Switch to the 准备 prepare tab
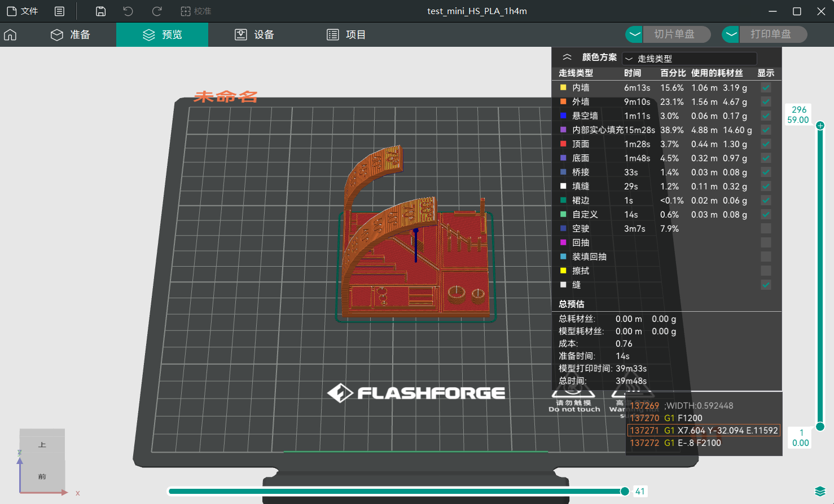The height and width of the screenshot is (504, 834). pos(71,35)
